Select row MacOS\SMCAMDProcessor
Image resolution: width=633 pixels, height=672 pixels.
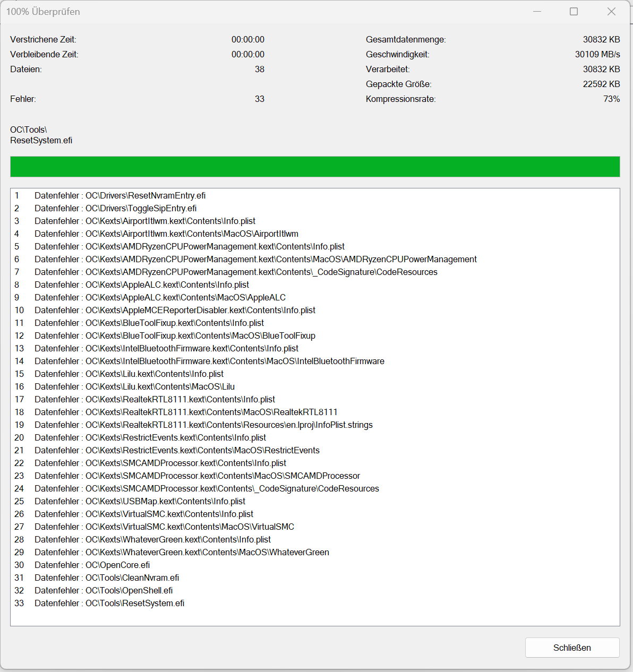315,476
